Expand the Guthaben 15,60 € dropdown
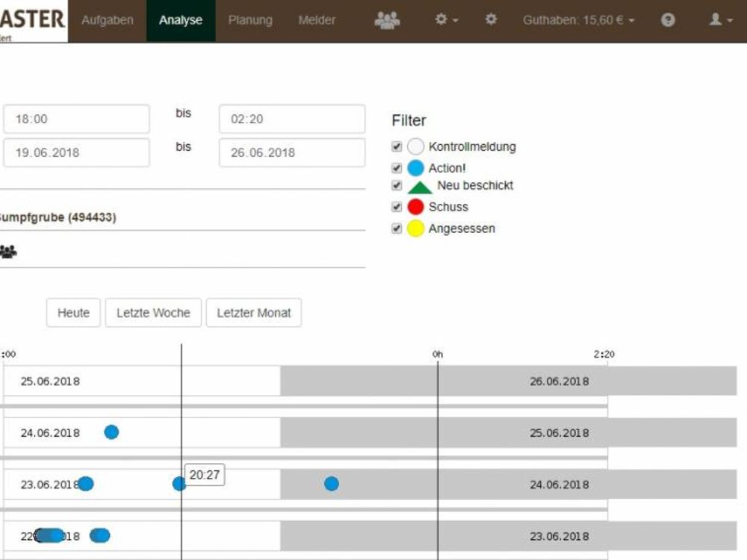747x560 pixels. coord(579,21)
